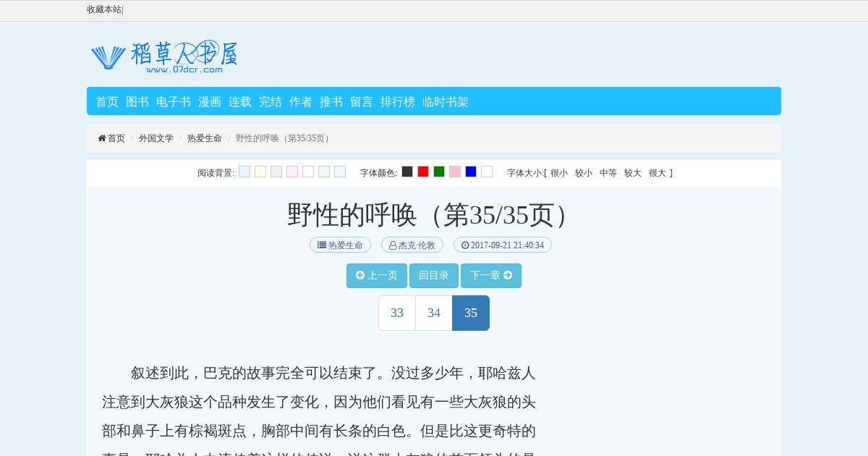The height and width of the screenshot is (456, 868).
Task: Select white reading background swatch
Action: click(x=308, y=172)
